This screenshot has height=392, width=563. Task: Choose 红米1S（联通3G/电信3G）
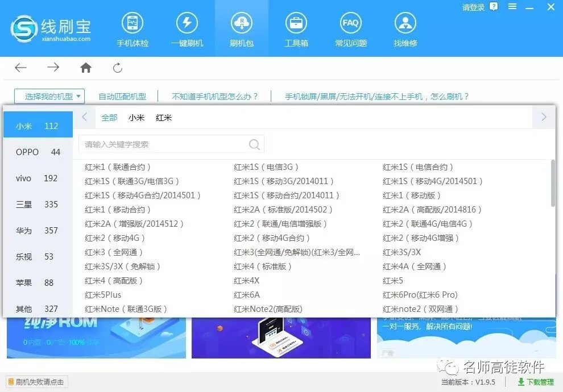pos(132,181)
